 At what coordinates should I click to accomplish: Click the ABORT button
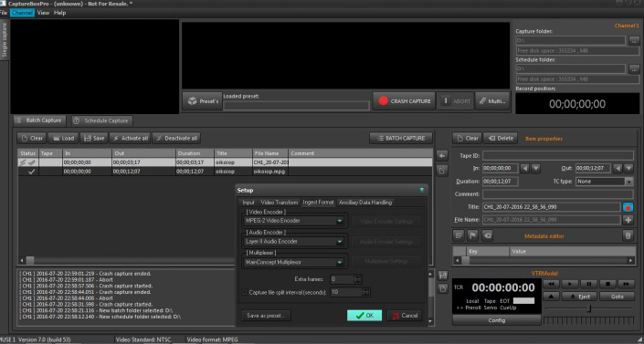pyautogui.click(x=456, y=101)
